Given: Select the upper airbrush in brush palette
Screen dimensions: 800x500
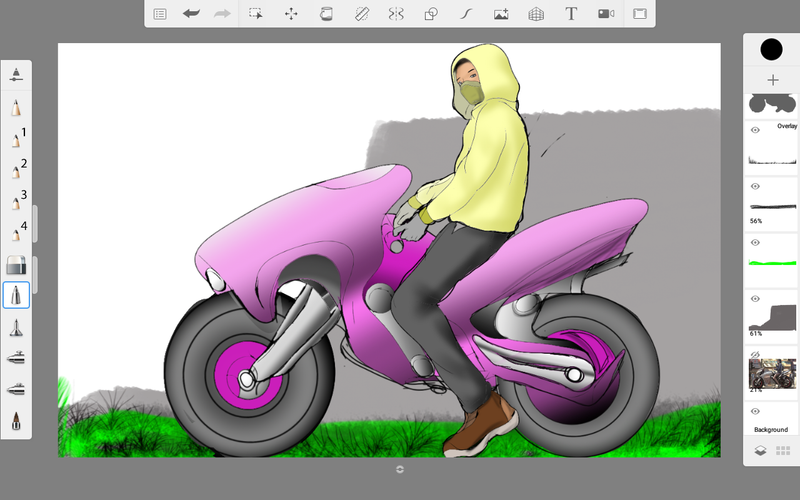Looking at the screenshot, I should coord(16,358).
